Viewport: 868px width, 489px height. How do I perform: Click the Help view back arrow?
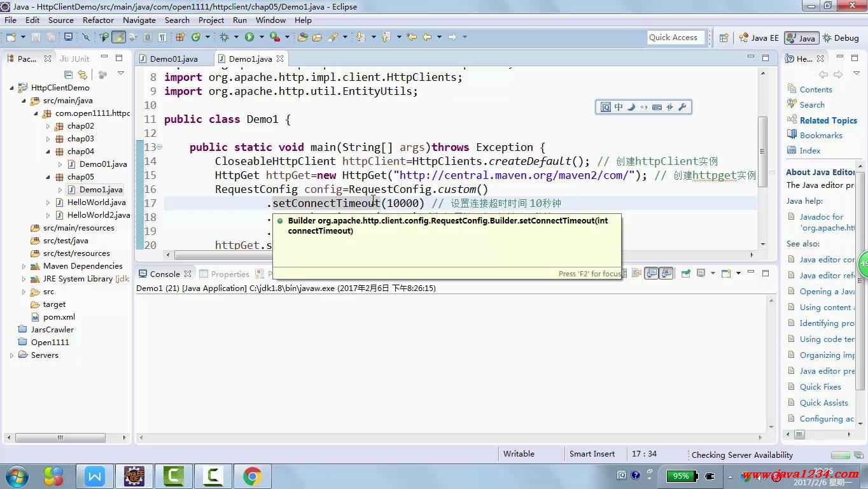823,74
